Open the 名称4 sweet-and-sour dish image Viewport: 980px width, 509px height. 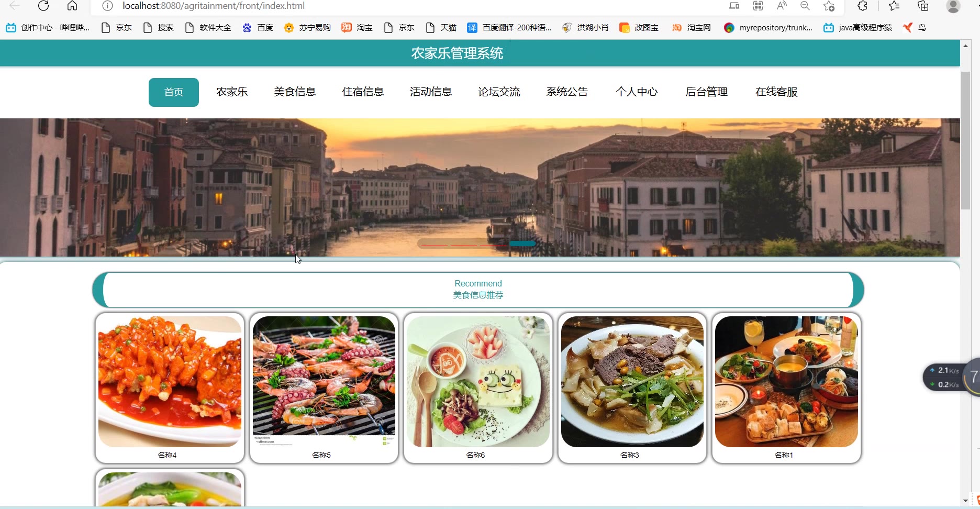click(170, 381)
